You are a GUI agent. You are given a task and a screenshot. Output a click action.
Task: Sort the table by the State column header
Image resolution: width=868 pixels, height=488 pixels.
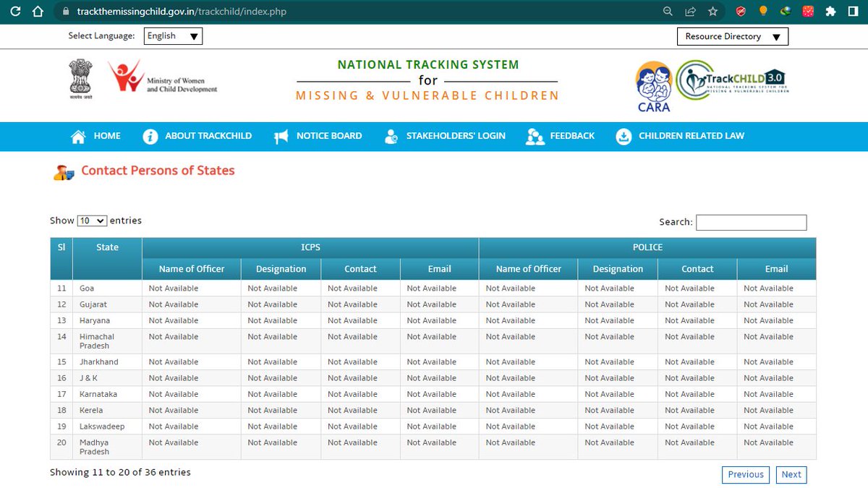(x=107, y=258)
